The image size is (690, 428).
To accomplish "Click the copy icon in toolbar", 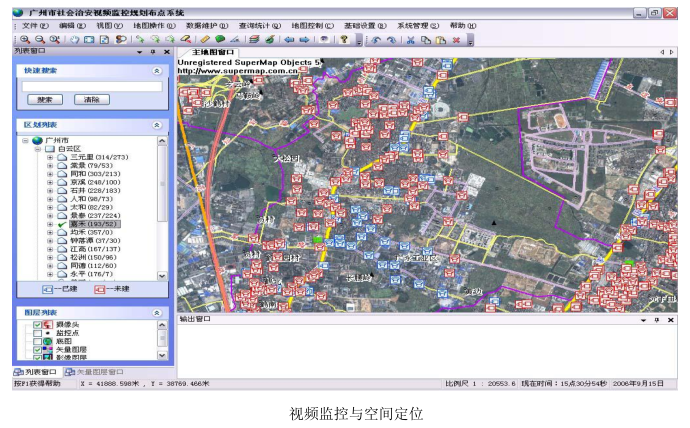I will pos(426,40).
